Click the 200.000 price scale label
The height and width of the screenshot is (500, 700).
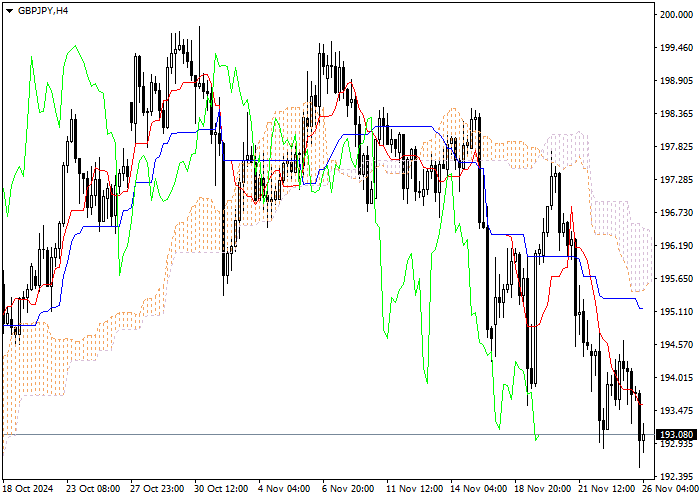tap(676, 15)
